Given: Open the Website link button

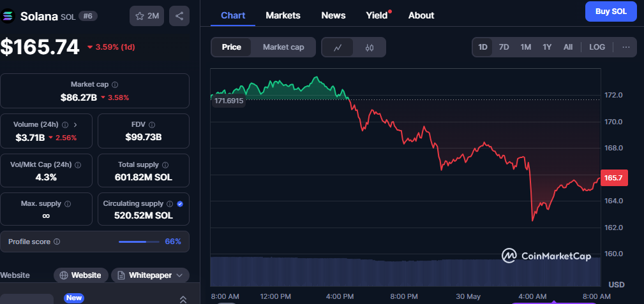Looking at the screenshot, I should coord(81,275).
